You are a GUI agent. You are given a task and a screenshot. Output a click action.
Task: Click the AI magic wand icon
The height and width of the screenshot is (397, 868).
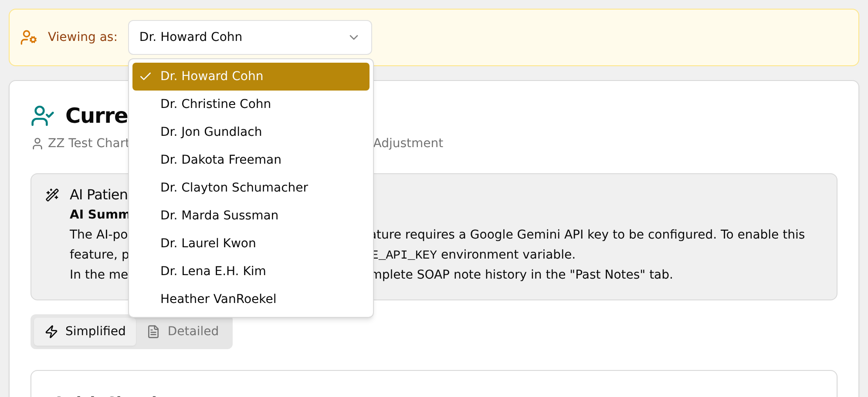click(52, 195)
